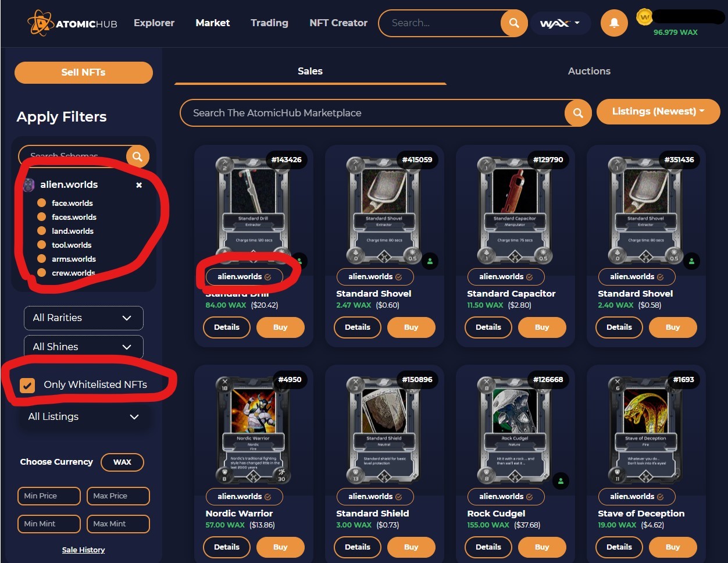Focus the top Search input field
The image size is (728, 563).
coord(441,23)
